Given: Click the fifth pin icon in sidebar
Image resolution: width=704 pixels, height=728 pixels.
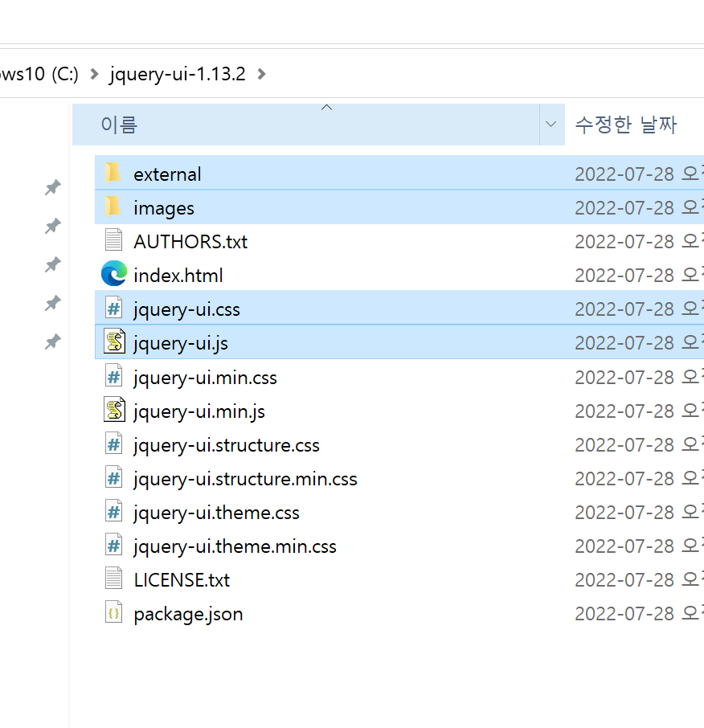Looking at the screenshot, I should click(53, 342).
